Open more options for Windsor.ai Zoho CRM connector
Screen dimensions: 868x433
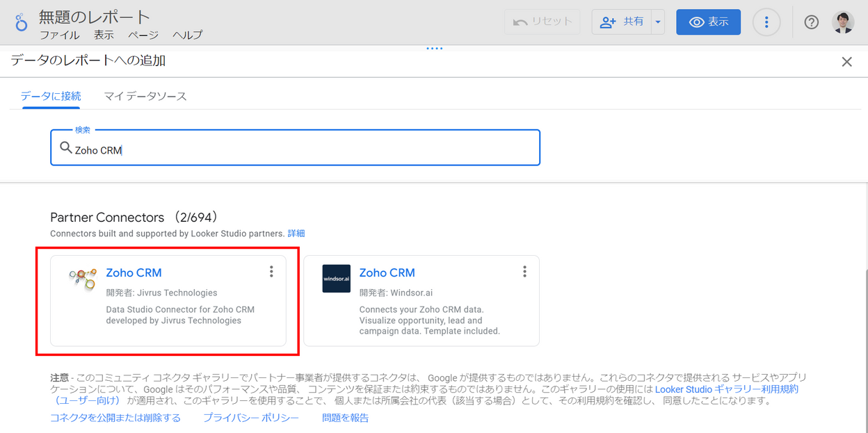(524, 272)
